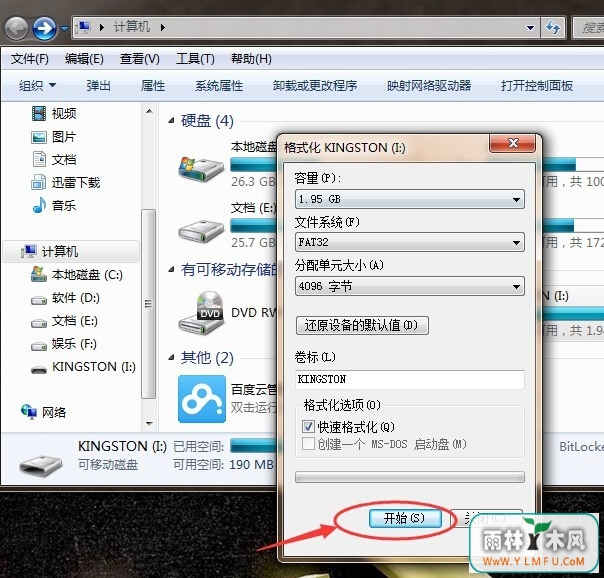Open the 文件系统 dropdown showing FAT32

409,243
